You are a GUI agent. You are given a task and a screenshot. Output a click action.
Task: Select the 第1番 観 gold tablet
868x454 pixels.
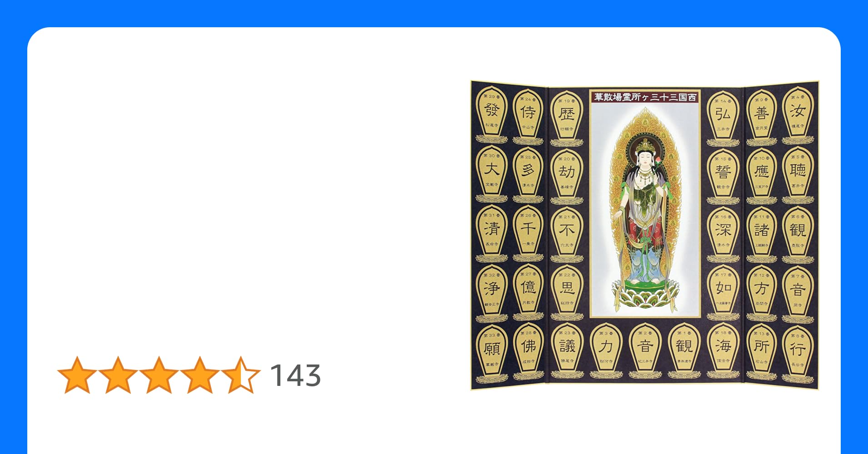684,350
